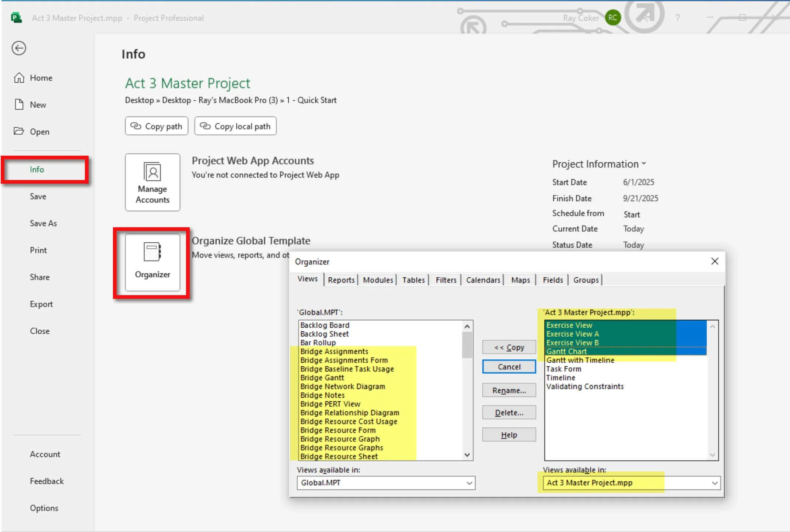Select Bar Rollup in Global.MPT list

pos(318,343)
